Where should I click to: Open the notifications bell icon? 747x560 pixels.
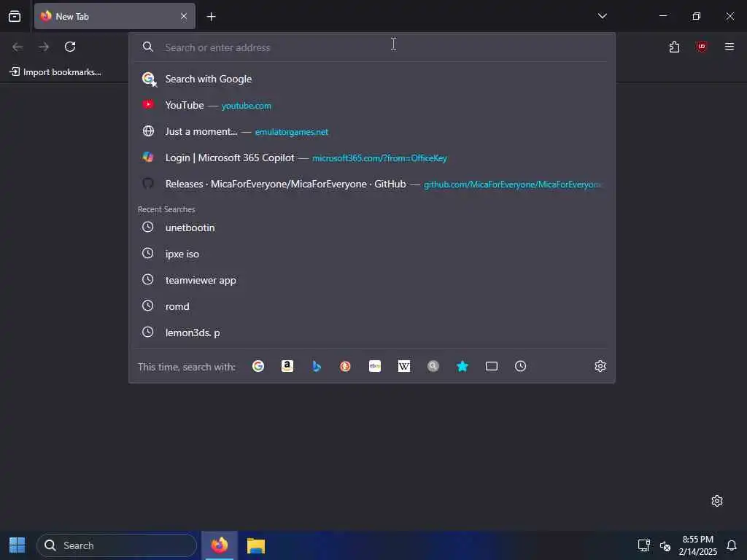(x=731, y=545)
